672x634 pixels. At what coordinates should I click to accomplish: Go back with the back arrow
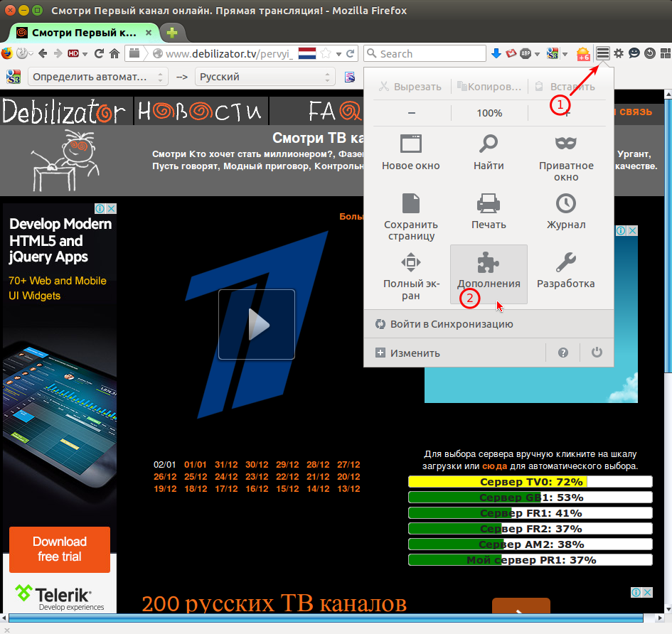tap(43, 53)
